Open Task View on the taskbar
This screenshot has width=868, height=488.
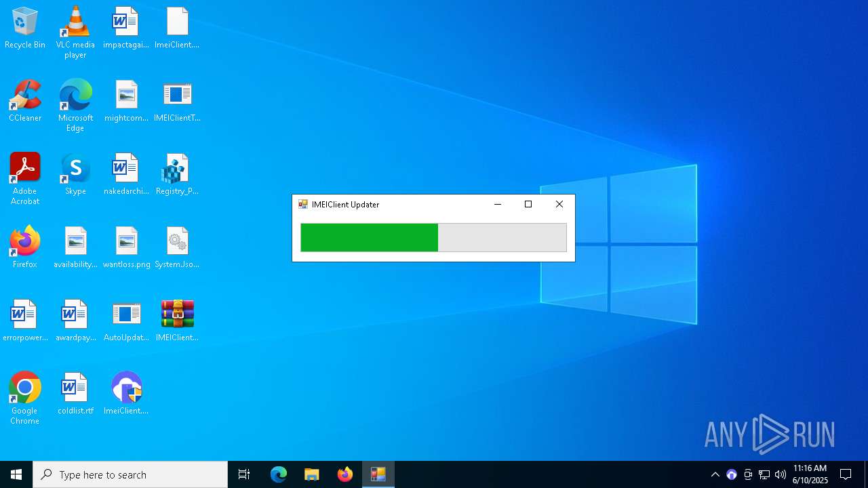[x=244, y=474]
